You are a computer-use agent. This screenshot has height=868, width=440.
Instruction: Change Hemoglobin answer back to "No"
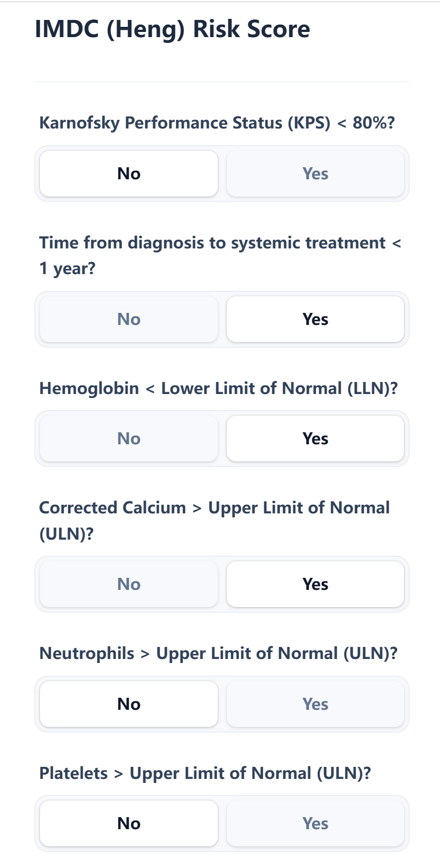coord(129,438)
